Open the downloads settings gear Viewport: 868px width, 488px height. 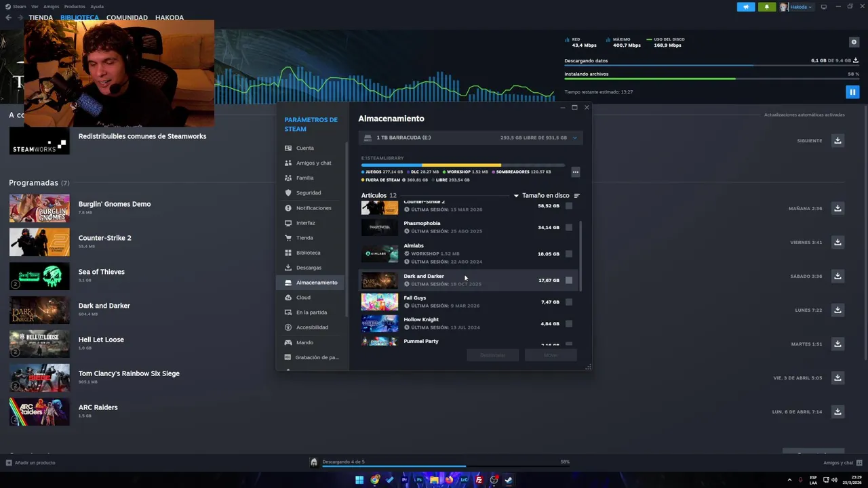point(854,42)
